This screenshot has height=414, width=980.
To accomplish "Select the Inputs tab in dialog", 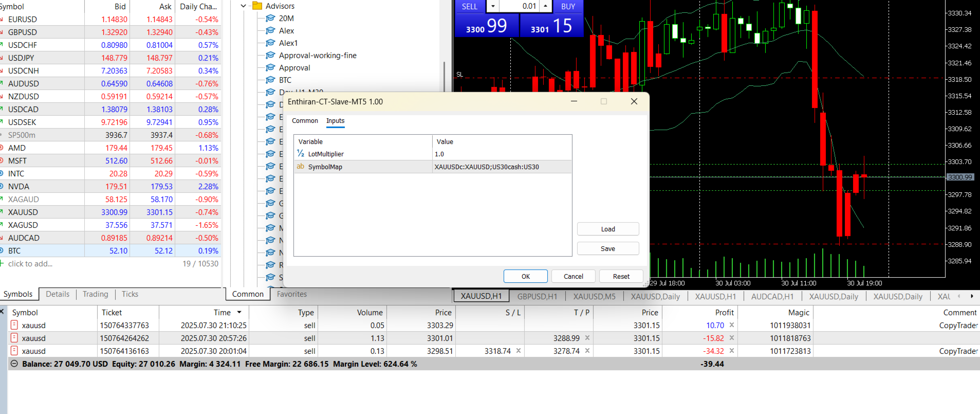I will point(336,121).
